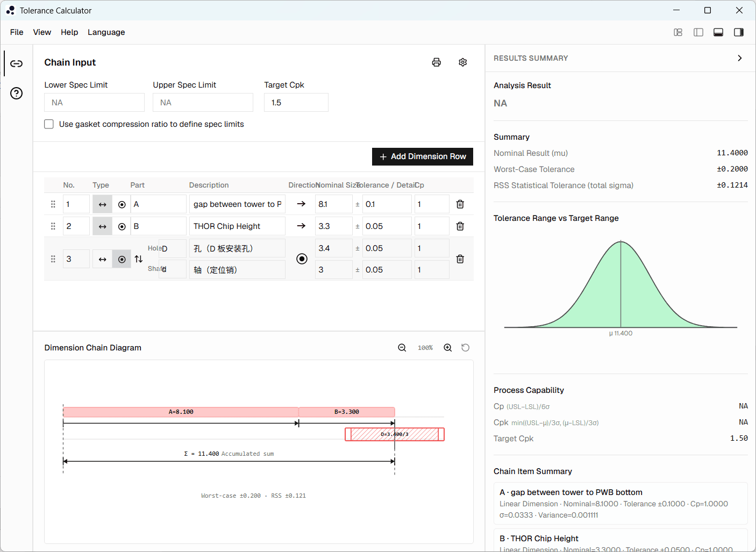Delete the THOR Chip Height row
The height and width of the screenshot is (552, 756).
[460, 226]
